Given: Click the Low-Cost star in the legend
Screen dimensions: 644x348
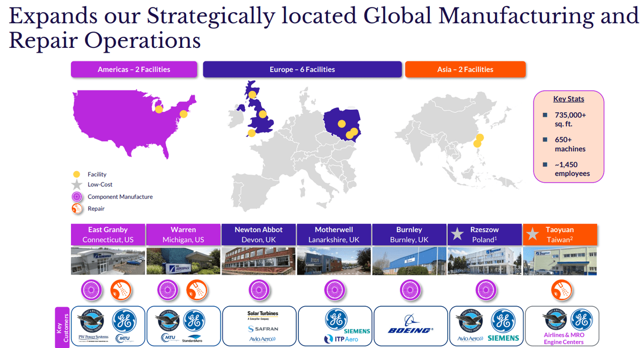Looking at the screenshot, I should pyautogui.click(x=76, y=185).
